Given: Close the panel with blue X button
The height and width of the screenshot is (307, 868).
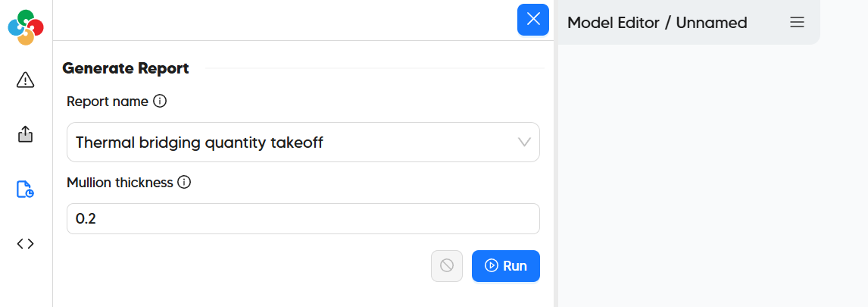Looking at the screenshot, I should (533, 20).
